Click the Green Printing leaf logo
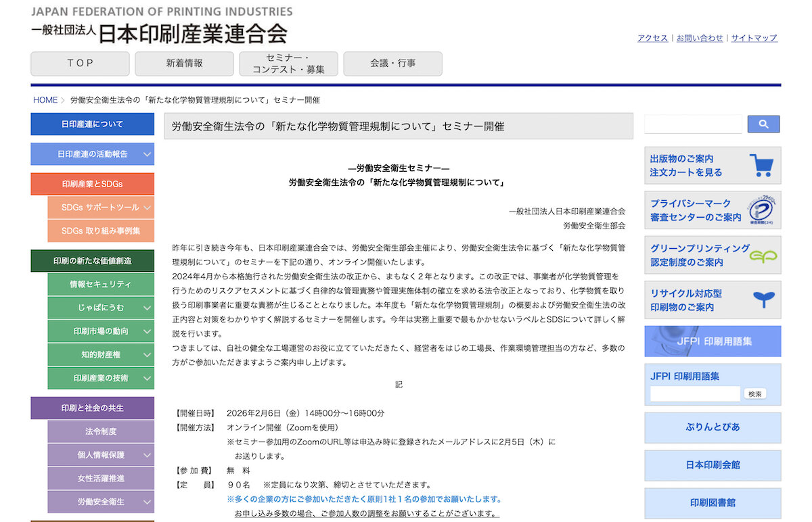Screen dimensions: 812x522 [763, 256]
